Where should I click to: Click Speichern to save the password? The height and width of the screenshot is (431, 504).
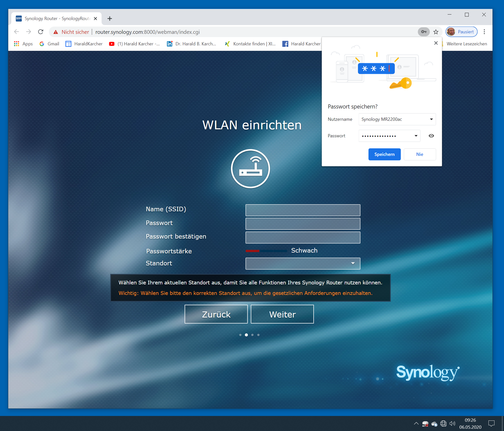384,154
